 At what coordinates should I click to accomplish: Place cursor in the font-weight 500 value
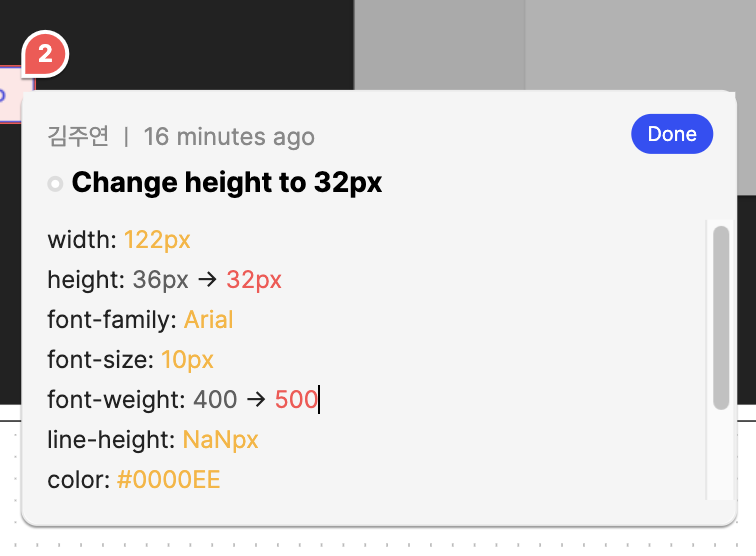click(x=296, y=400)
